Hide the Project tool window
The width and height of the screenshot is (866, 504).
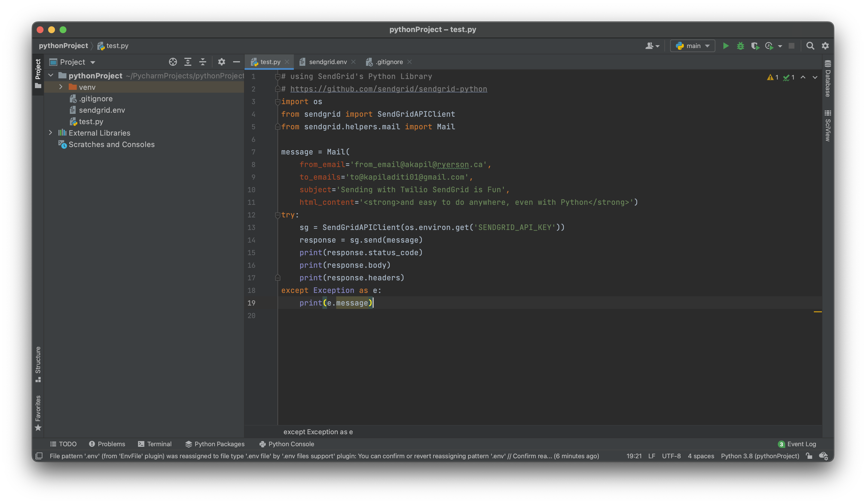tap(237, 62)
